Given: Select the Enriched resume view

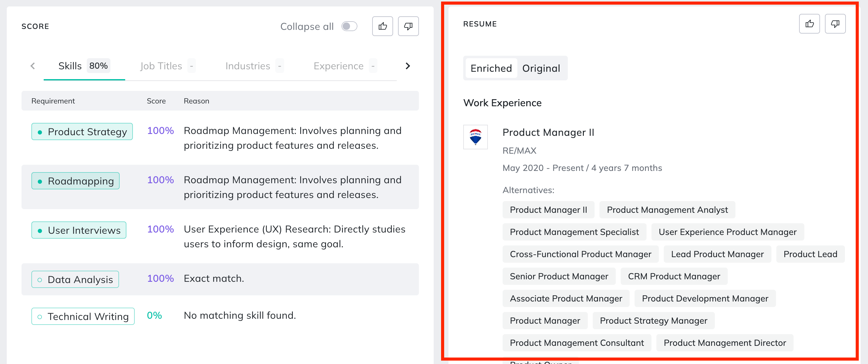Looking at the screenshot, I should pyautogui.click(x=491, y=68).
